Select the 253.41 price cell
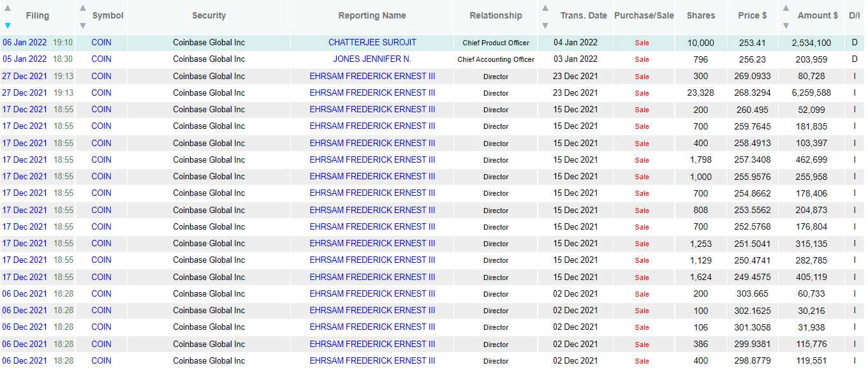 tap(753, 43)
